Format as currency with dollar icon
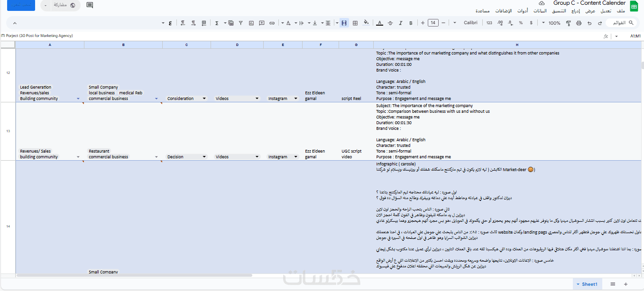Screen dimensions: 644x291 click(531, 23)
